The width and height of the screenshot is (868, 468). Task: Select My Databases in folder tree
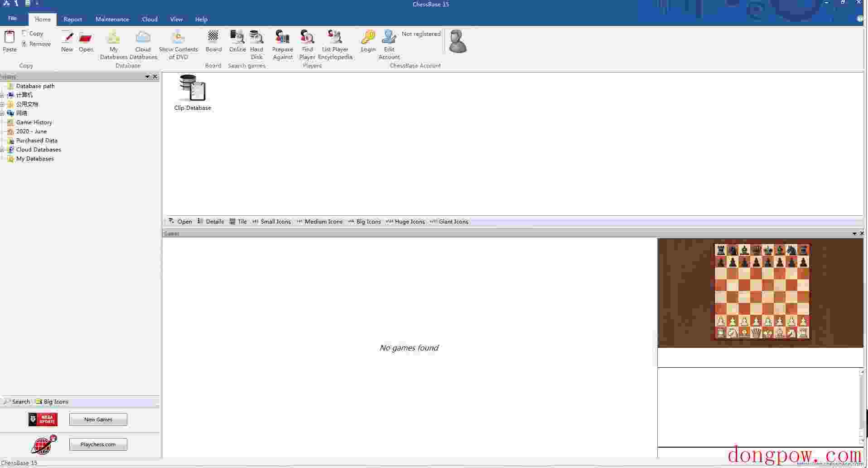click(31, 159)
